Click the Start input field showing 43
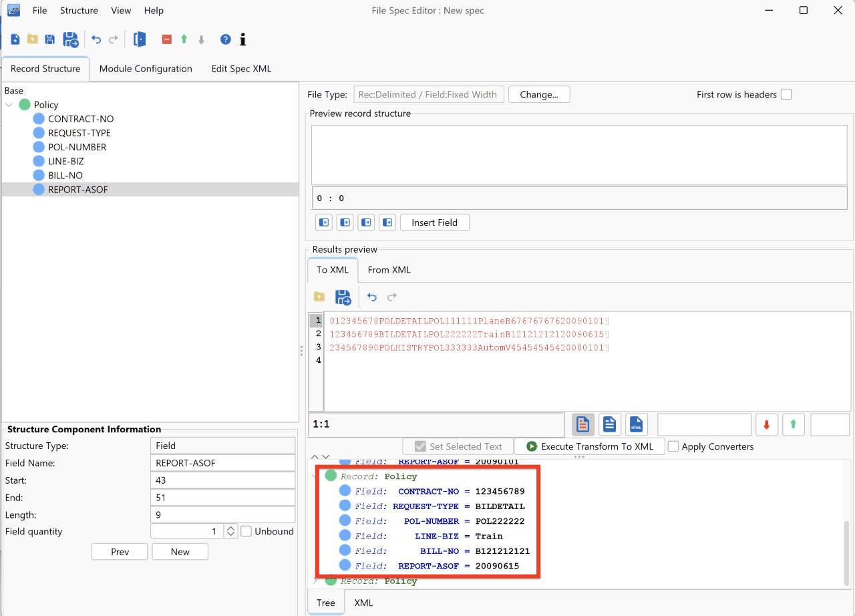 tap(223, 480)
